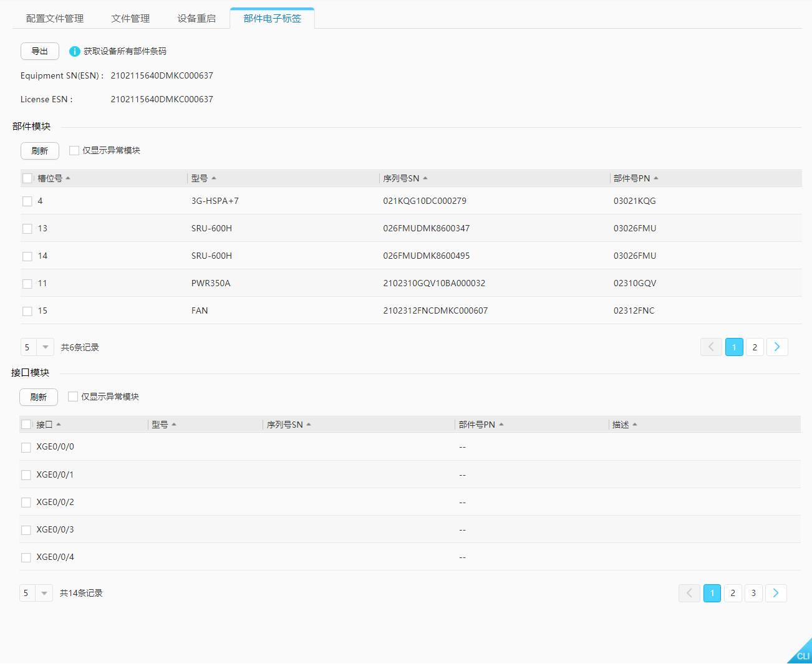Check the row checkbox for slot 4
This screenshot has width=812, height=664.
27,201
